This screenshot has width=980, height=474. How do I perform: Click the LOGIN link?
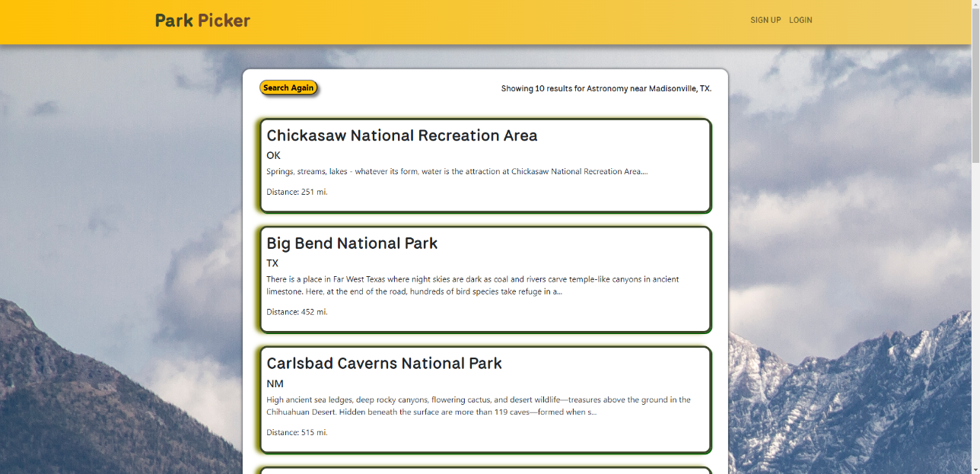click(x=800, y=20)
